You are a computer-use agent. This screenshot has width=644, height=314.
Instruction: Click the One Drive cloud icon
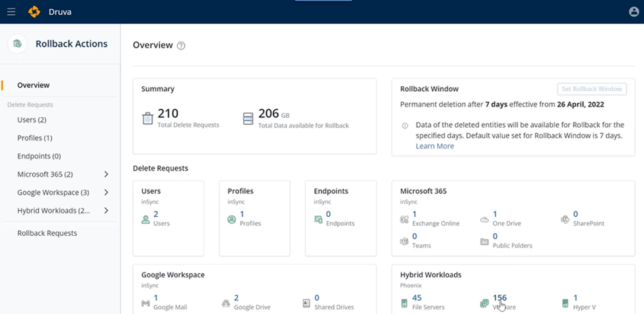pos(484,219)
